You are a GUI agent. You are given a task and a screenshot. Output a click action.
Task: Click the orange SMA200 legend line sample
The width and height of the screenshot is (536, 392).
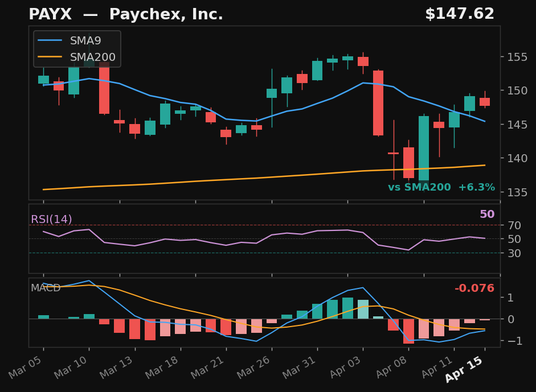point(50,57)
